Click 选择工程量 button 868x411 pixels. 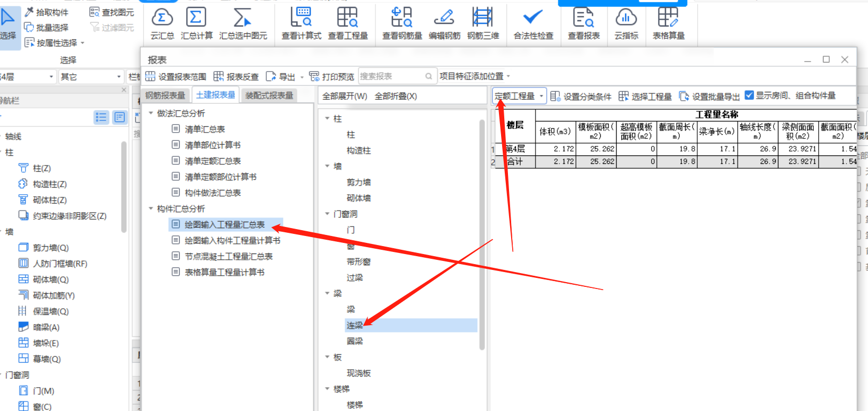[645, 96]
